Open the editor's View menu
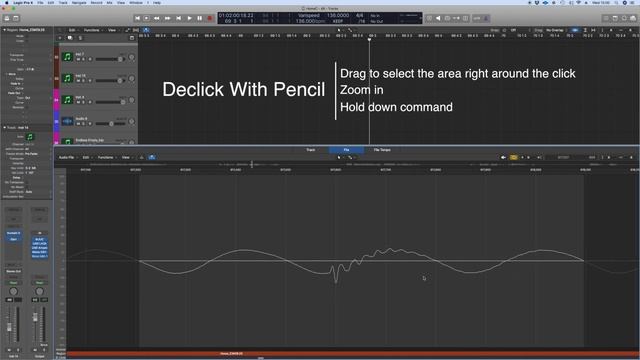Viewport: 640px width, 360px height. click(x=127, y=157)
